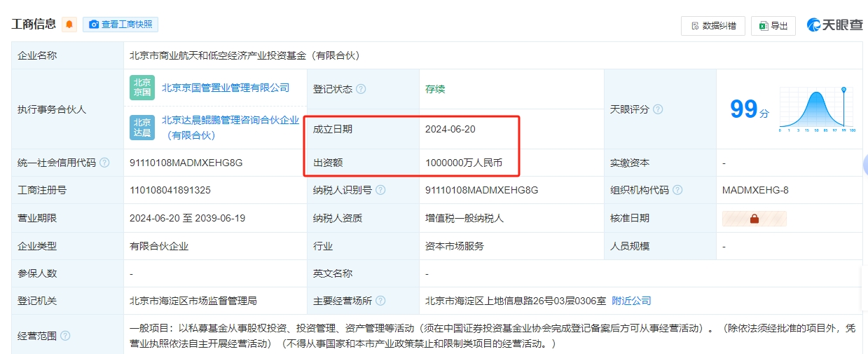The width and height of the screenshot is (868, 354).
Task: Click the 经营范围 description text
Action: click(x=492, y=336)
